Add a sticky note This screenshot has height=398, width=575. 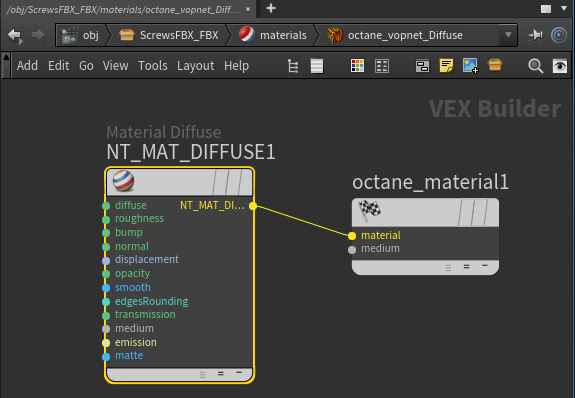pyautogui.click(x=446, y=66)
